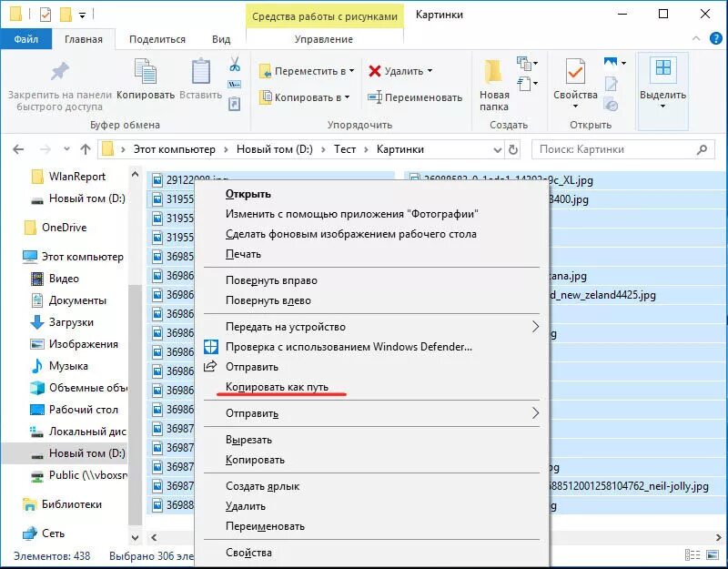
Task: Click the Поиск: Картинки search field
Action: pyautogui.click(x=622, y=149)
